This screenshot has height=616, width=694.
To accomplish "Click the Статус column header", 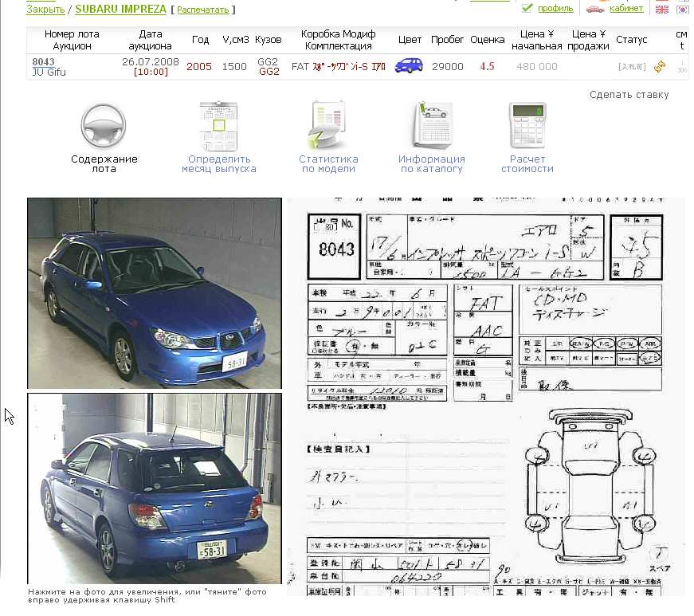I will pyautogui.click(x=632, y=40).
